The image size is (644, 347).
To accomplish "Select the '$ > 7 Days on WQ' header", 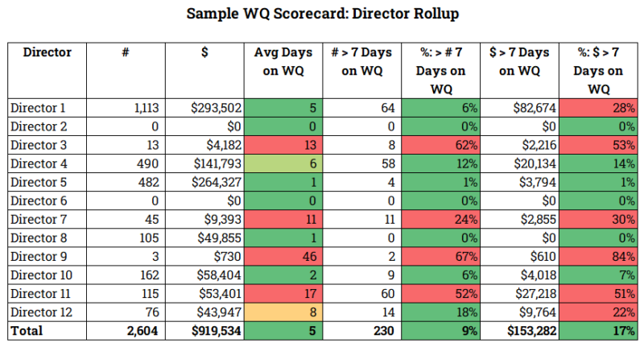I will coord(519,62).
